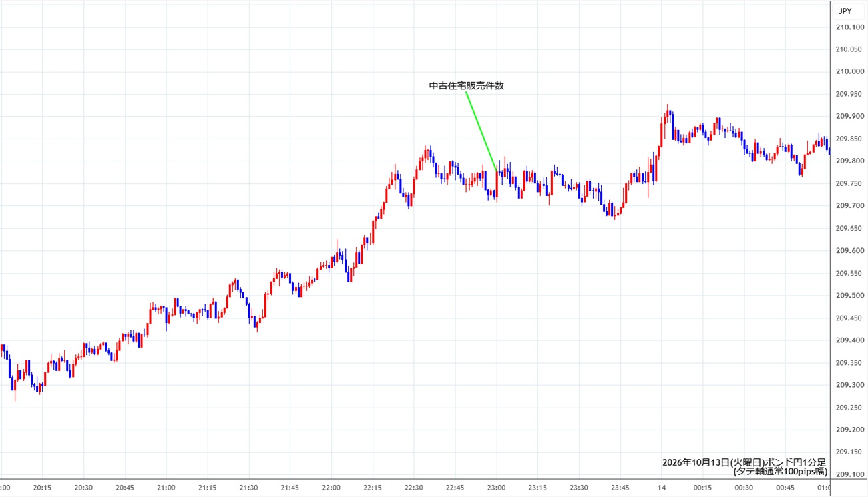Click the JPY currency label
Screen dimensions: 868x497
(x=845, y=11)
